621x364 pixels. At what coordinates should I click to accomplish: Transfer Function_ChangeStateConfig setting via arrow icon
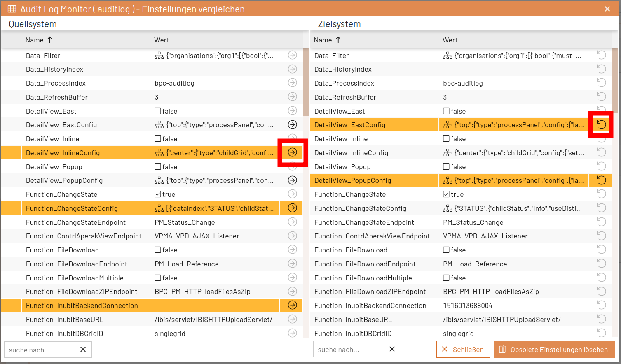[293, 208]
